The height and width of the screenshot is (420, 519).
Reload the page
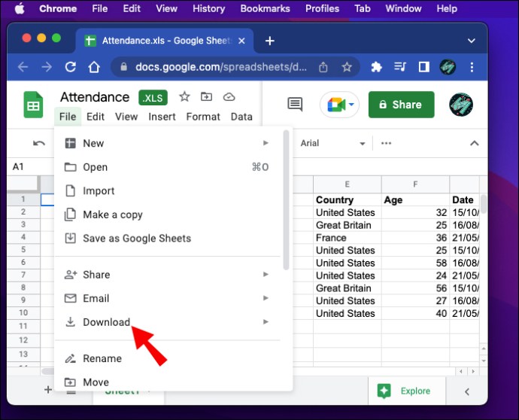click(x=70, y=67)
